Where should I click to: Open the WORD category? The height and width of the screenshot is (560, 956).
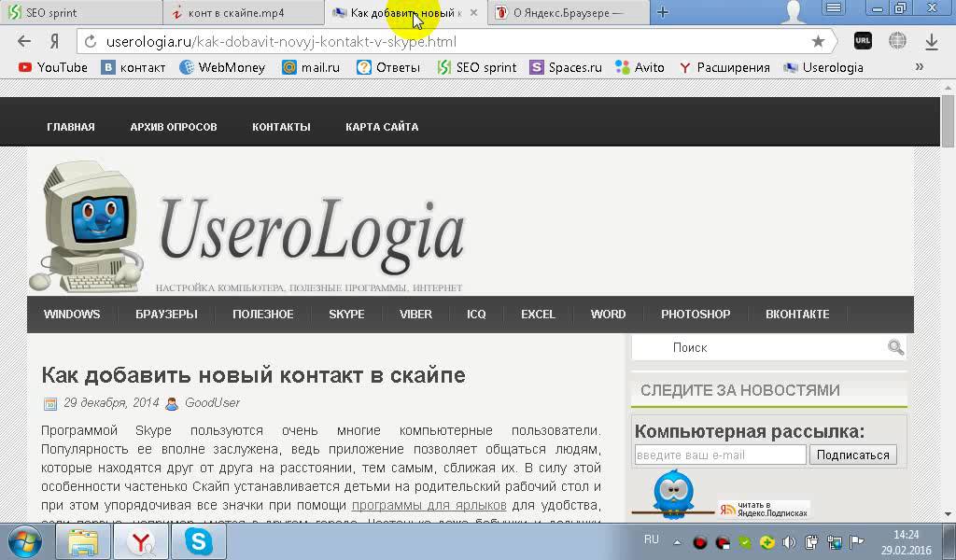tap(608, 315)
